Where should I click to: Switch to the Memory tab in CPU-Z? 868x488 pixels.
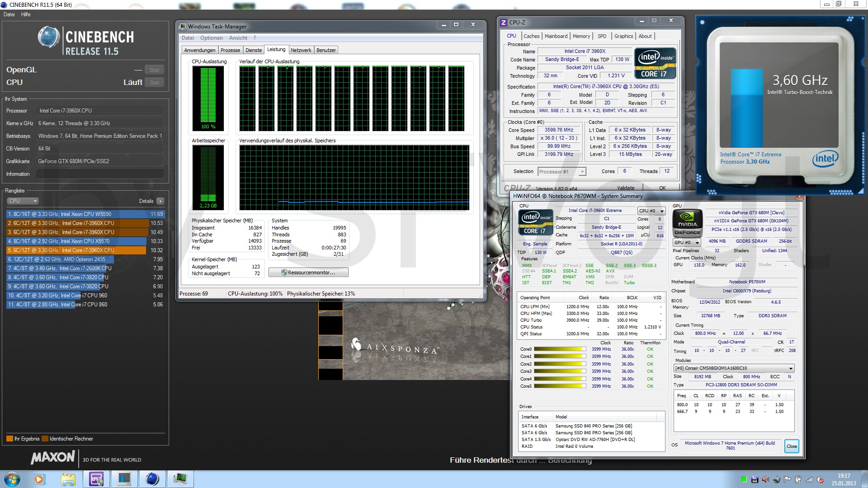581,36
